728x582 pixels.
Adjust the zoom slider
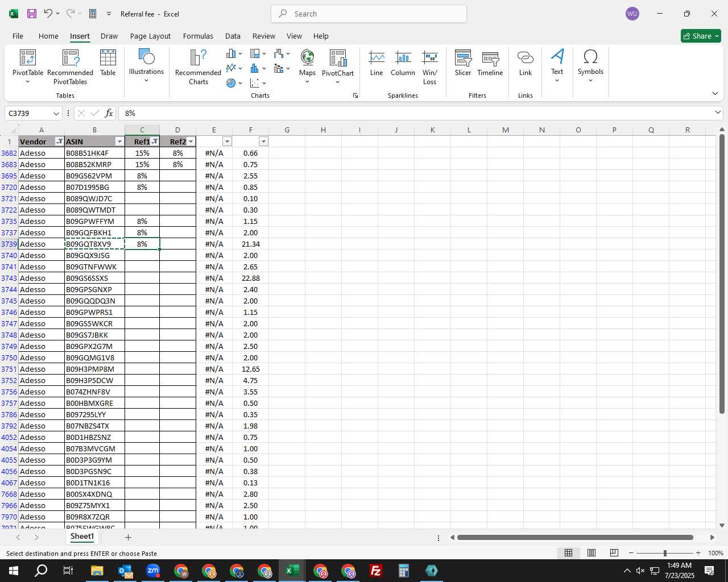coord(665,553)
